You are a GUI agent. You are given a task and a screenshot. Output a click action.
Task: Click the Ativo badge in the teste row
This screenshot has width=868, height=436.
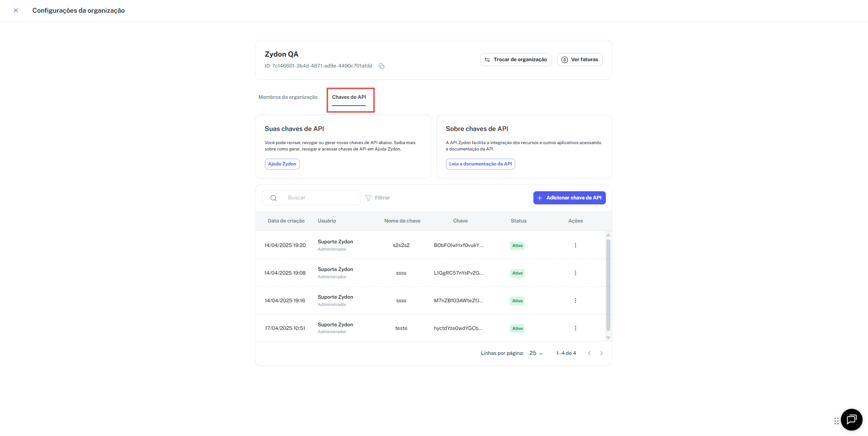click(x=518, y=329)
